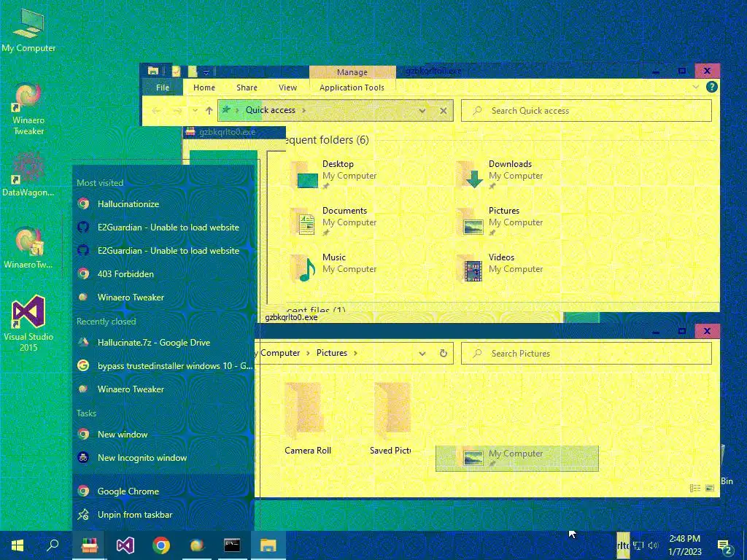Open the Pictures frequent folder

[500, 222]
